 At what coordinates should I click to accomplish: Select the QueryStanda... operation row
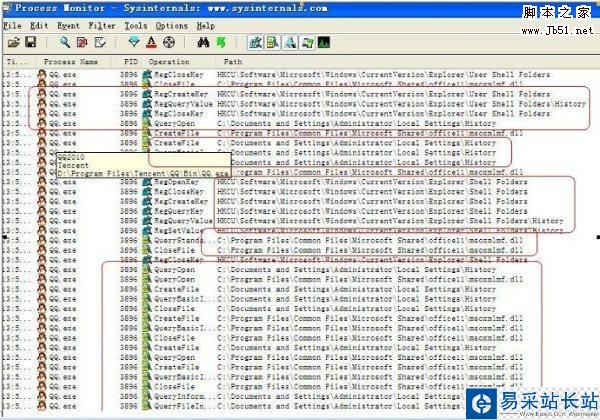[x=300, y=241]
